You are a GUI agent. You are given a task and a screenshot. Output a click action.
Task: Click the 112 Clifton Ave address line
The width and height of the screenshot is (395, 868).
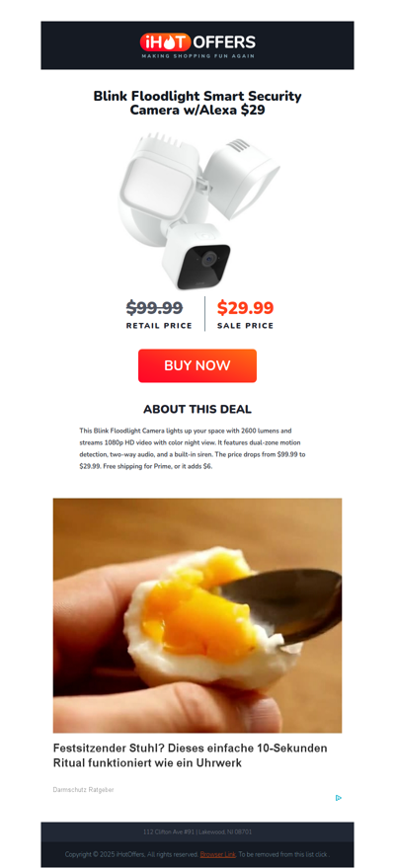tap(197, 831)
